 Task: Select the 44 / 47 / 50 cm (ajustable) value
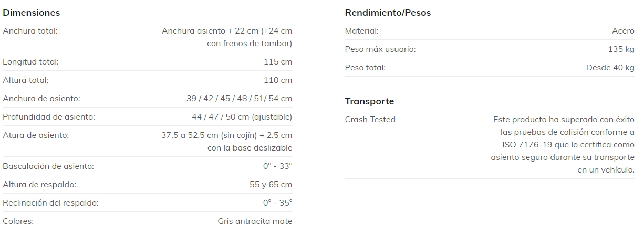[x=242, y=117]
